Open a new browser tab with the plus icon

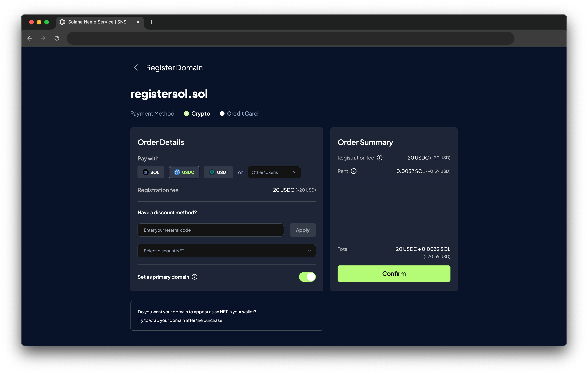coord(151,22)
